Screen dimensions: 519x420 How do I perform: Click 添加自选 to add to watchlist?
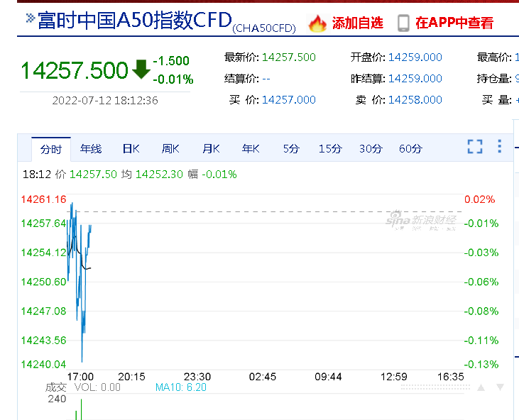[357, 23]
